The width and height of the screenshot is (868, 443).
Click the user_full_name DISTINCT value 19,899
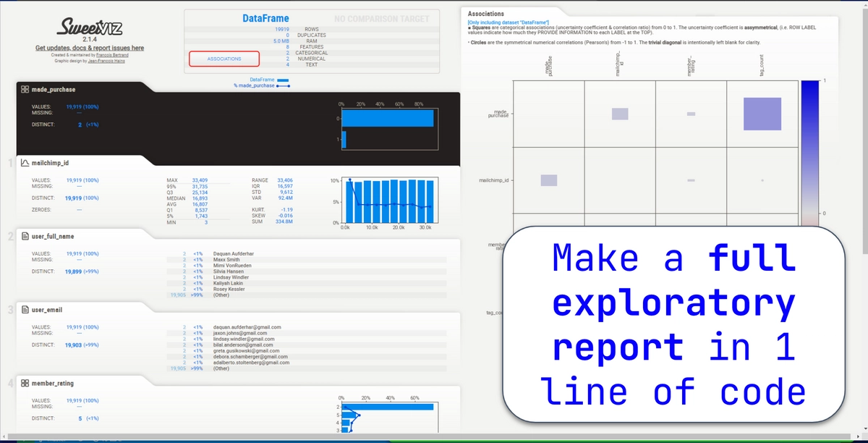[x=72, y=271]
